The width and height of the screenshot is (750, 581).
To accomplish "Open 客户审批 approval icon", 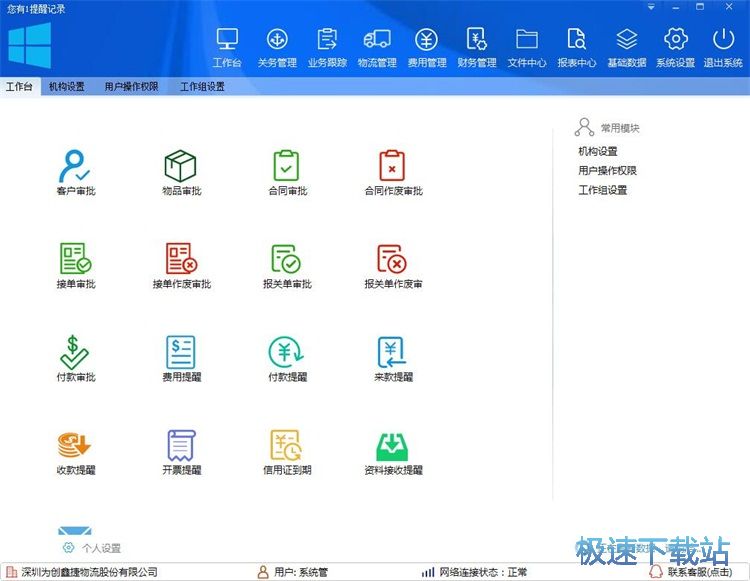I will [x=75, y=166].
